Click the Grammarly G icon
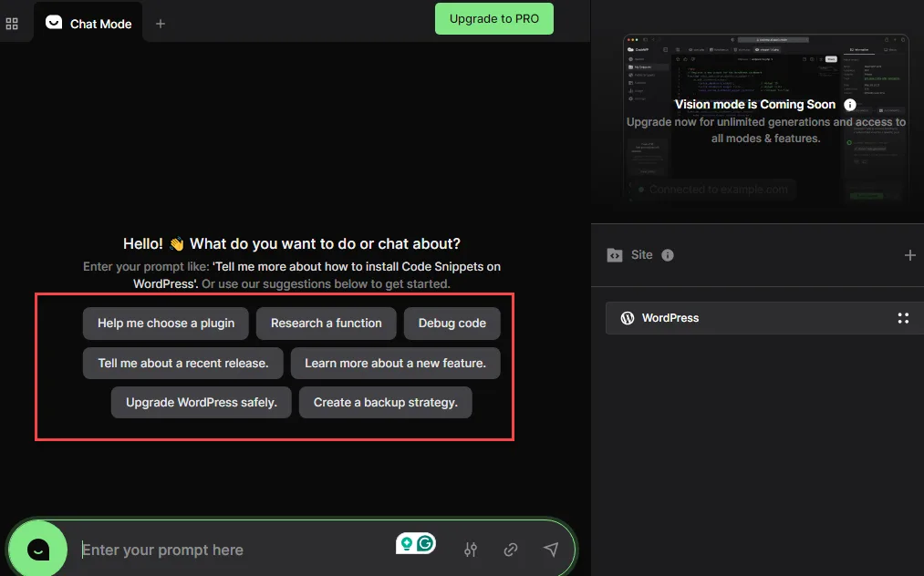Viewport: 924px width, 576px height. tap(425, 543)
